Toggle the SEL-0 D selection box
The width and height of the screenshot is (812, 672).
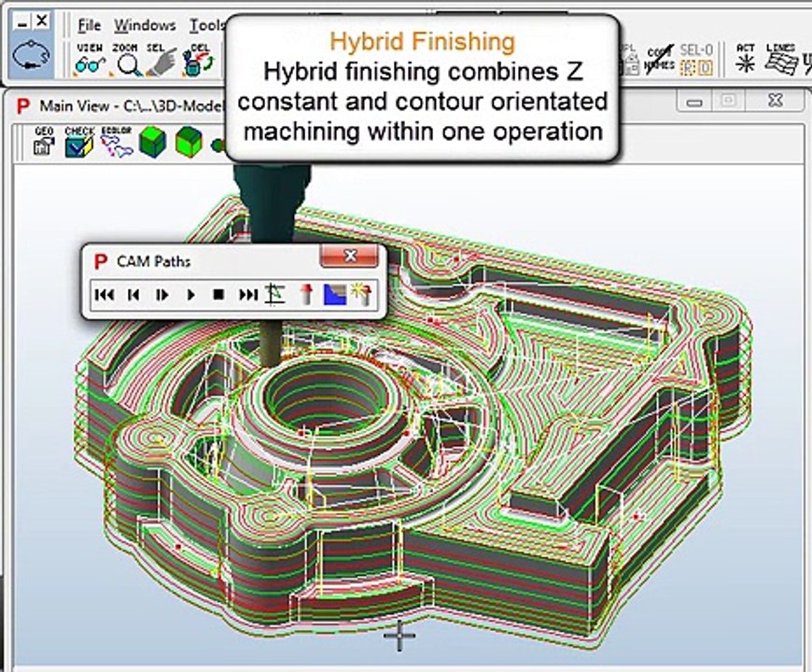coord(706,68)
